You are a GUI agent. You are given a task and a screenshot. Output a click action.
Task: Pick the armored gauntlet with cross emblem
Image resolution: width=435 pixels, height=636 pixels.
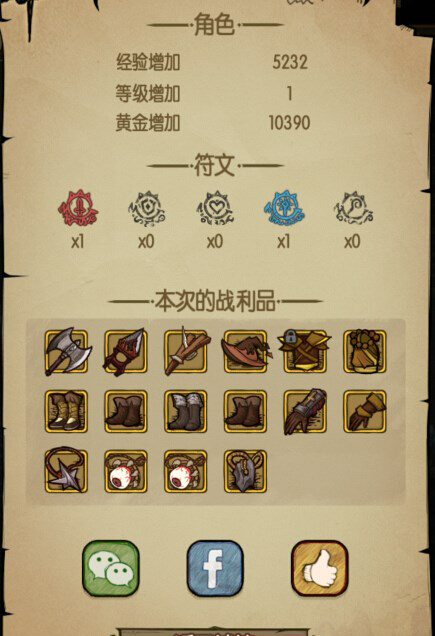point(305,411)
